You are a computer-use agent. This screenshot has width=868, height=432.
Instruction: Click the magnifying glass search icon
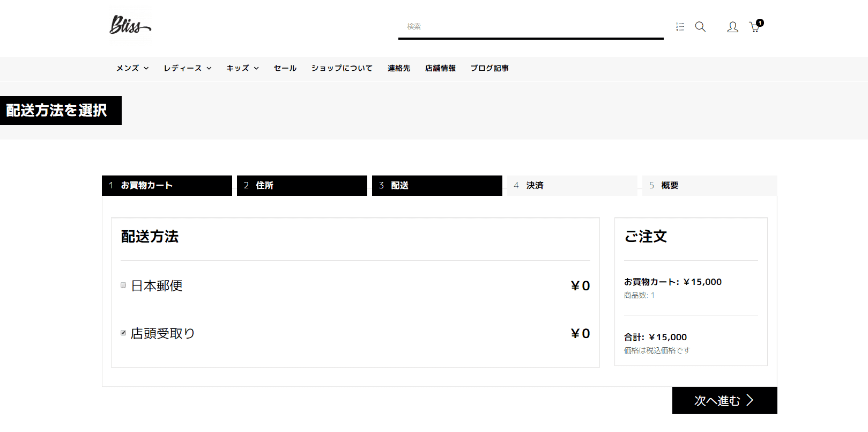[x=700, y=27]
